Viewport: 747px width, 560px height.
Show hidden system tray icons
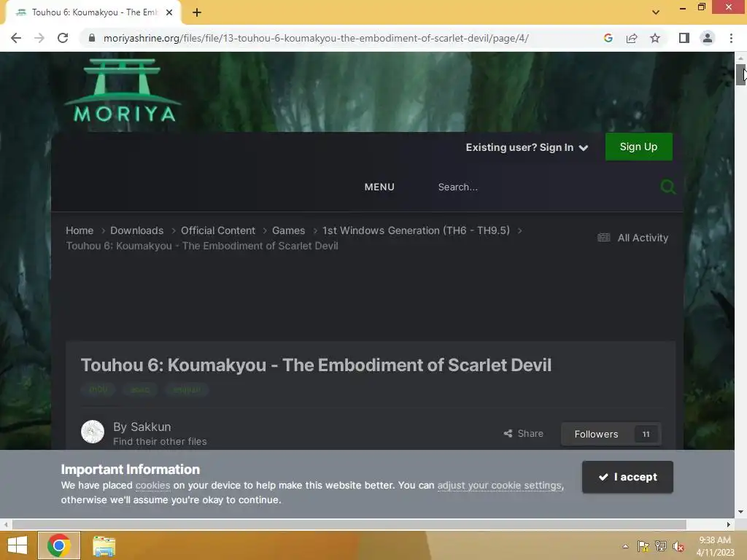[x=625, y=546]
